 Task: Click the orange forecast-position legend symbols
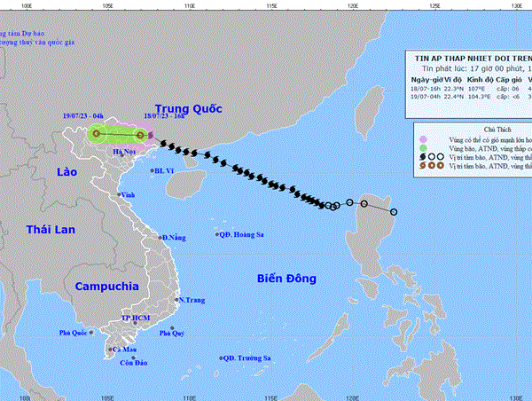430,166
